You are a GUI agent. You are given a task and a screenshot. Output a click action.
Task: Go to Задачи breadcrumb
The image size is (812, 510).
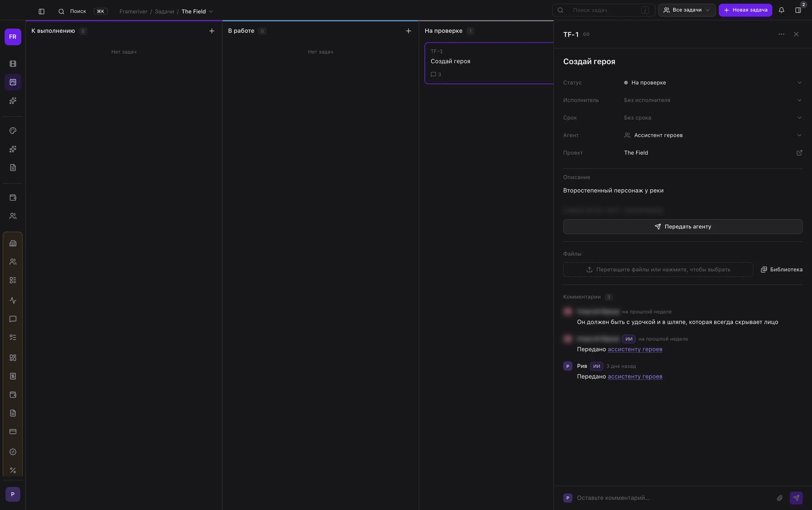coord(164,11)
